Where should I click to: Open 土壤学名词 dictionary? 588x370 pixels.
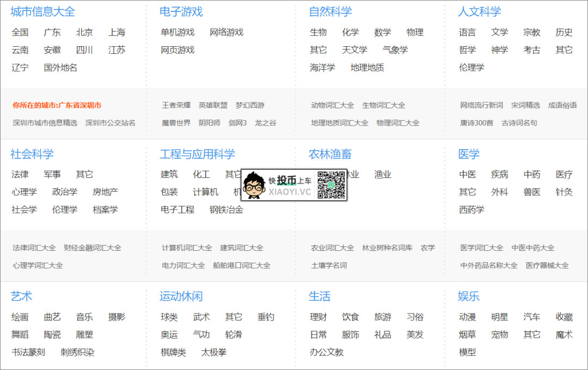tap(329, 266)
